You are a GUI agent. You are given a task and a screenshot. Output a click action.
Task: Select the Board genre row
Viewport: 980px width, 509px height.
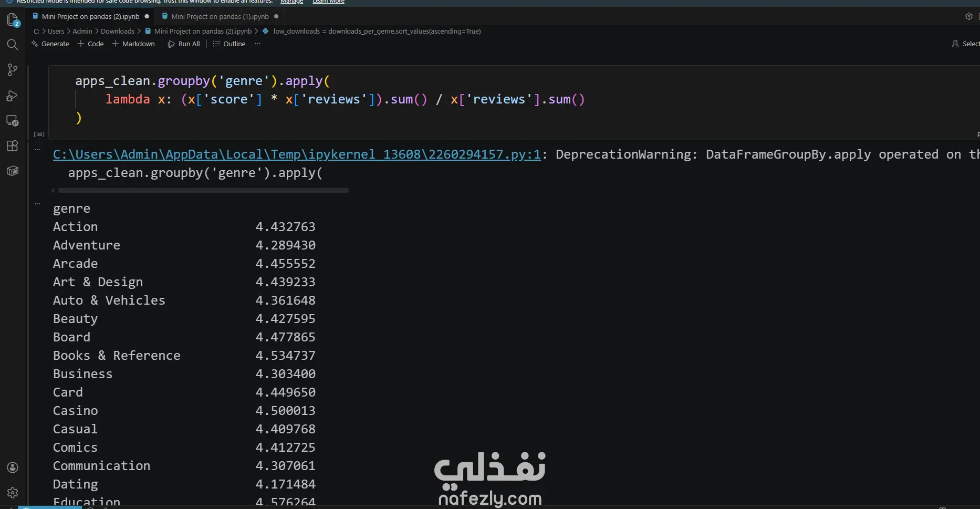pyautogui.click(x=184, y=337)
